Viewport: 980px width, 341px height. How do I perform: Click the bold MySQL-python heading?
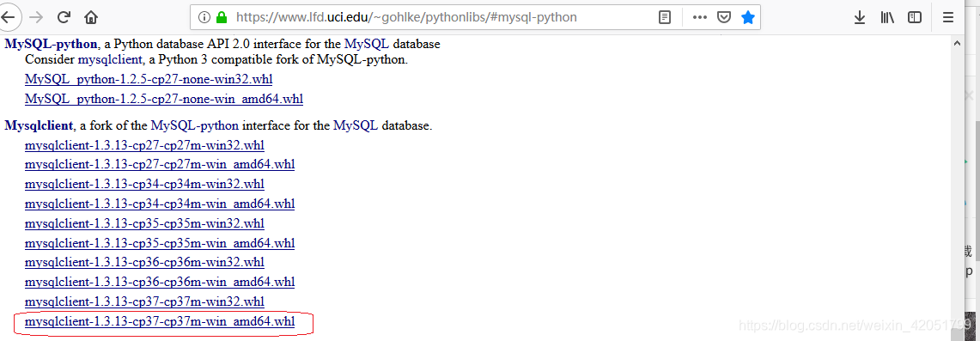[x=52, y=45]
